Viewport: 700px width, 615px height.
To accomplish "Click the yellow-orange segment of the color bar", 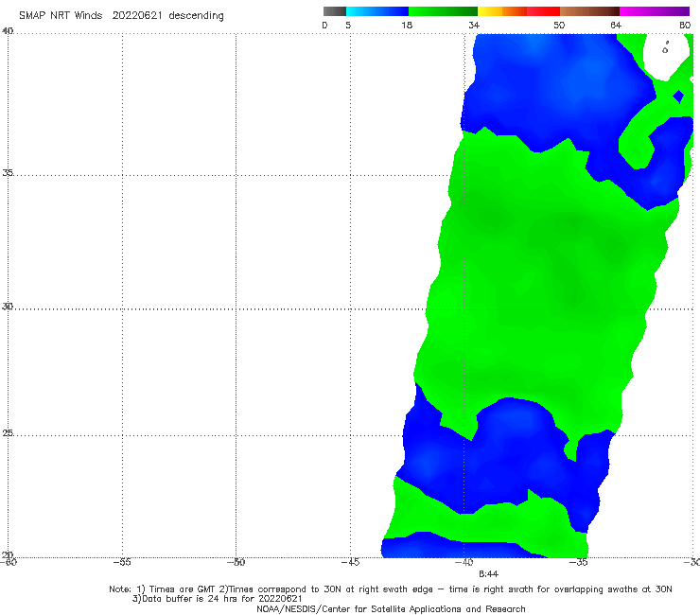I will 501,11.
